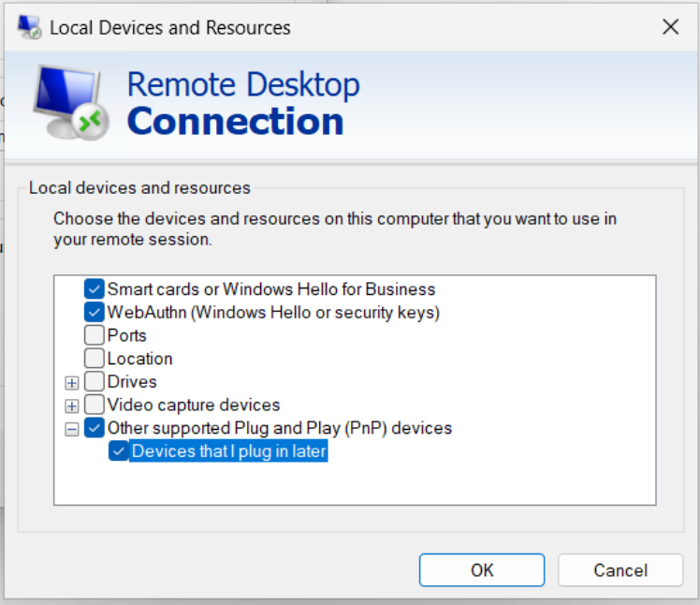Uncheck Other supported Plug and Play checkbox
This screenshot has height=605, width=700.
click(x=95, y=428)
